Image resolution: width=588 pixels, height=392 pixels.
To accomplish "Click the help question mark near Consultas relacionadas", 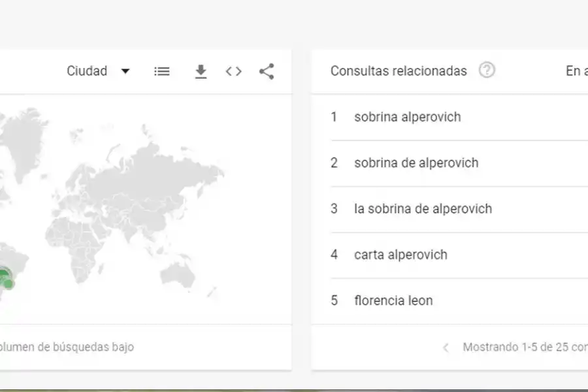I will 487,70.
